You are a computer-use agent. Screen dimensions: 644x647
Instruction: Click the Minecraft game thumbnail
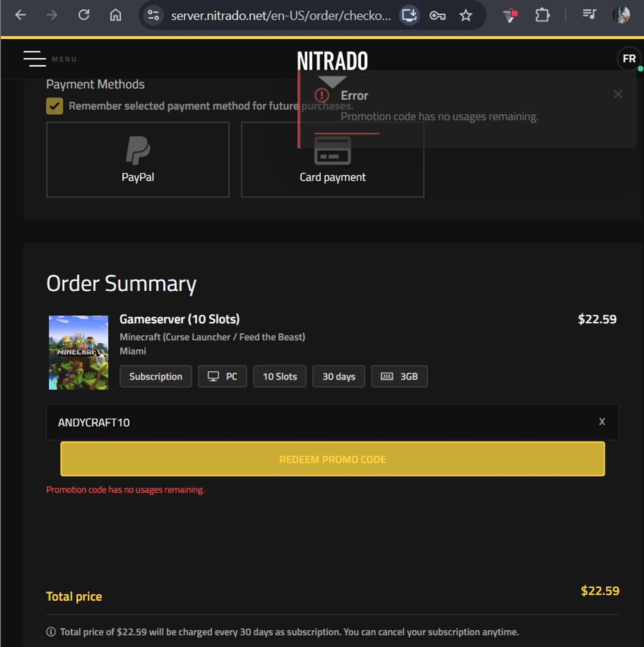(79, 352)
